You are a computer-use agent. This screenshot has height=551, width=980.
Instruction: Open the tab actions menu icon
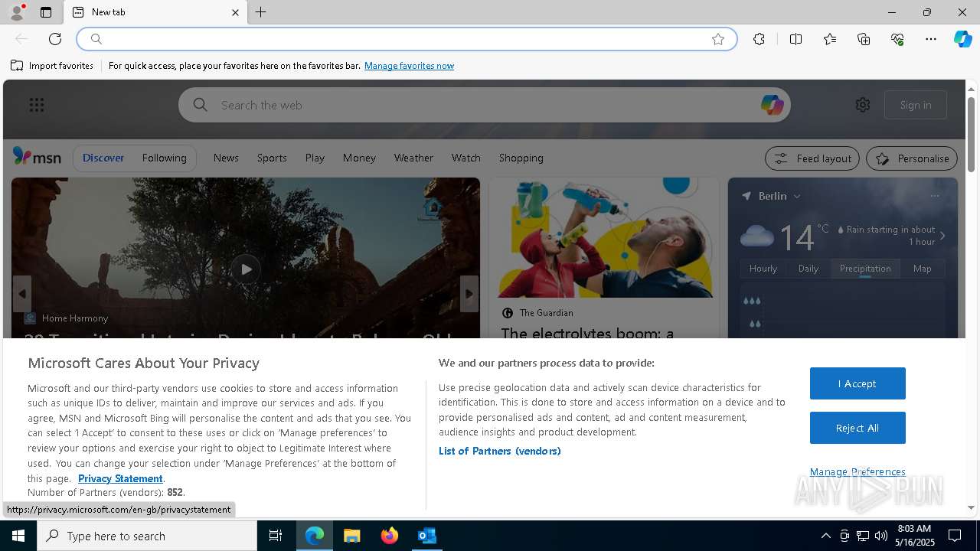point(46,12)
